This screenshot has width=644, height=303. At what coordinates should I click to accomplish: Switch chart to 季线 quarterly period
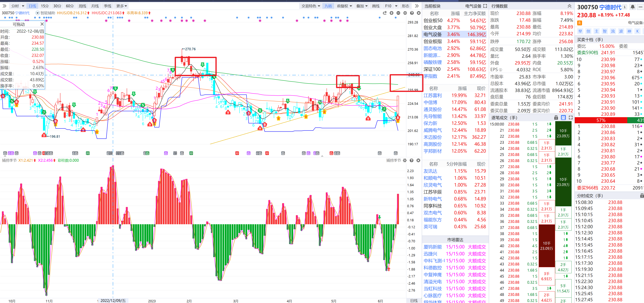(x=108, y=6)
